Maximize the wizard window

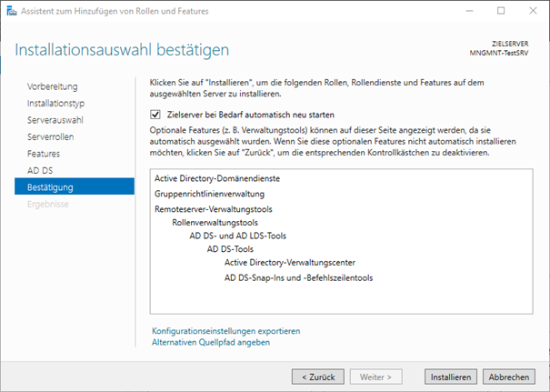pyautogui.click(x=501, y=11)
